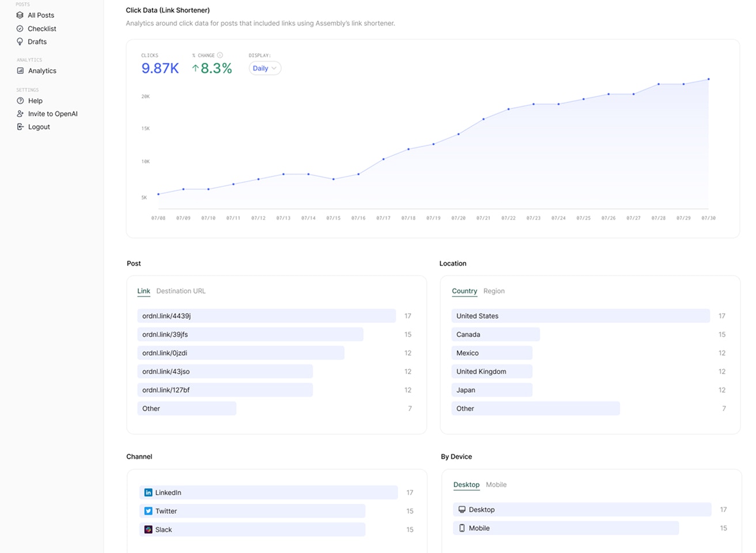Click the info icon next to % CHANGE
756x553 pixels.
220,55
